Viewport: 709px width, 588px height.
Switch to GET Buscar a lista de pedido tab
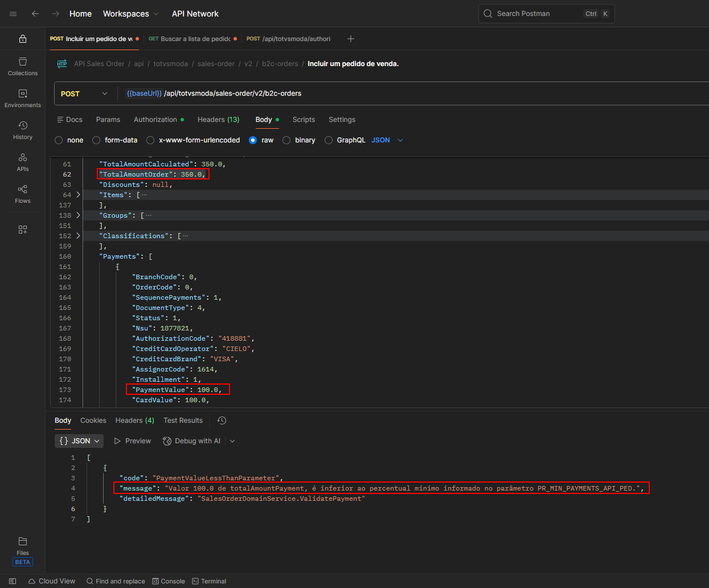pyautogui.click(x=192, y=39)
